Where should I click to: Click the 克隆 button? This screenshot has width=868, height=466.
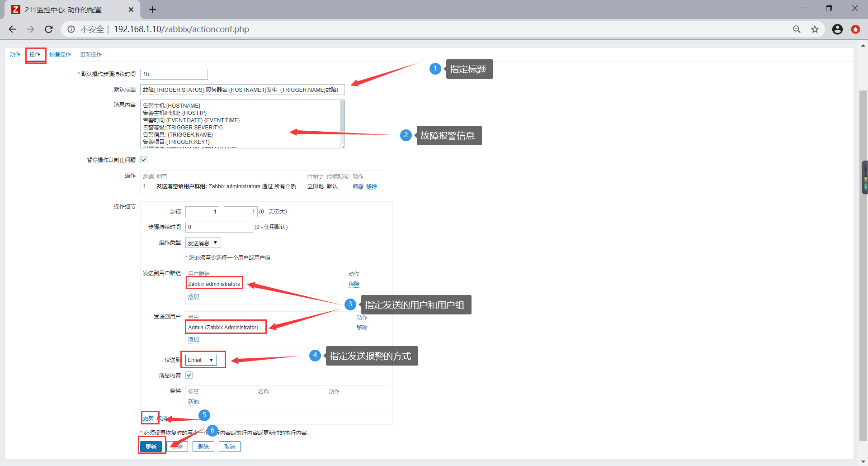tap(177, 447)
